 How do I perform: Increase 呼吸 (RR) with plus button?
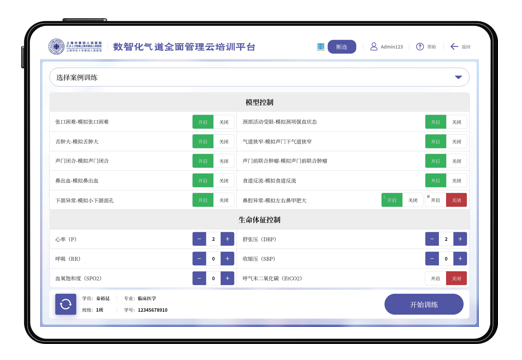[227, 259]
